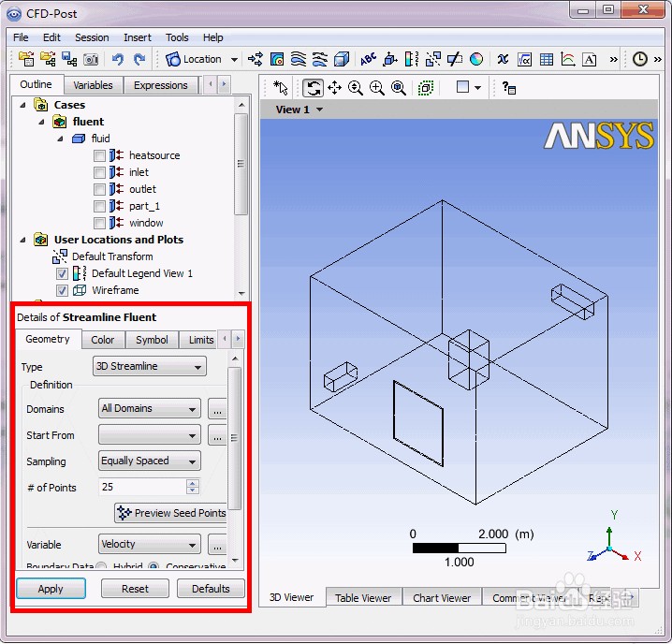Redo the last undone action
672x644 pixels.
[139, 59]
